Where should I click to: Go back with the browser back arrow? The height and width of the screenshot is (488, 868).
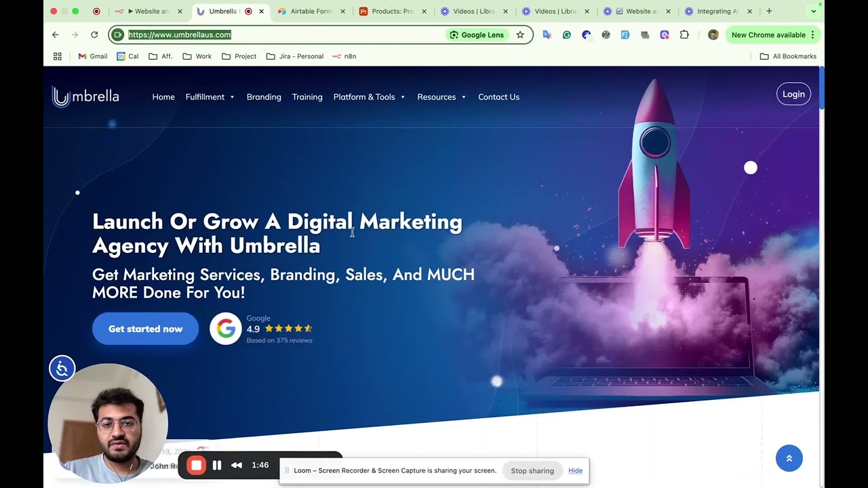(x=56, y=35)
